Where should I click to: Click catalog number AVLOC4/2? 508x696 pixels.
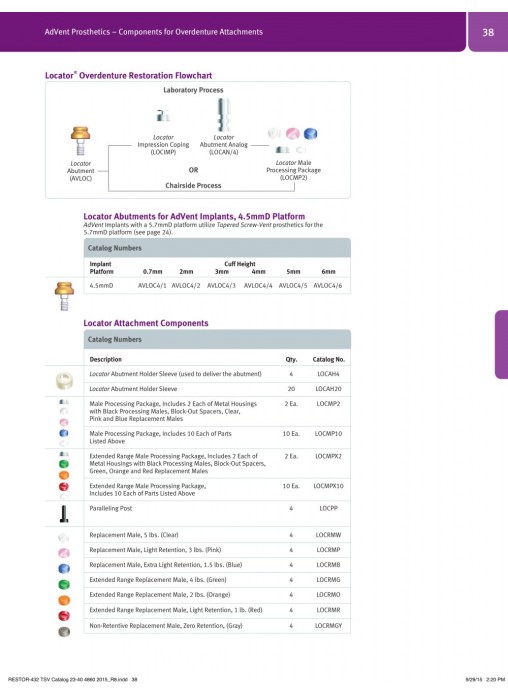(186, 286)
